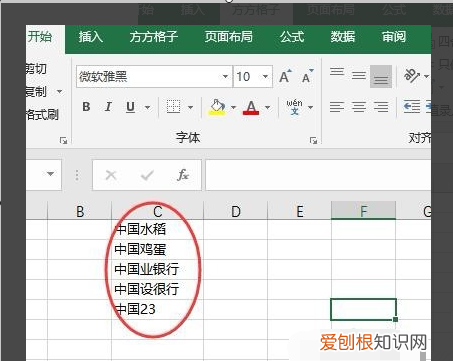453x361 pixels.
Task: Switch to 审阅 tab
Action: click(394, 37)
